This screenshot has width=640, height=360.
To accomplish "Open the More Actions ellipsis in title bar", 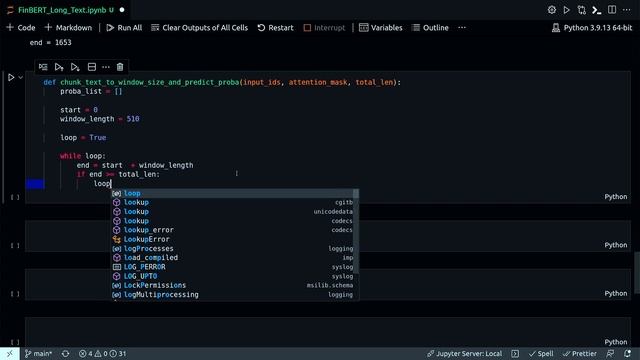I will (627, 10).
